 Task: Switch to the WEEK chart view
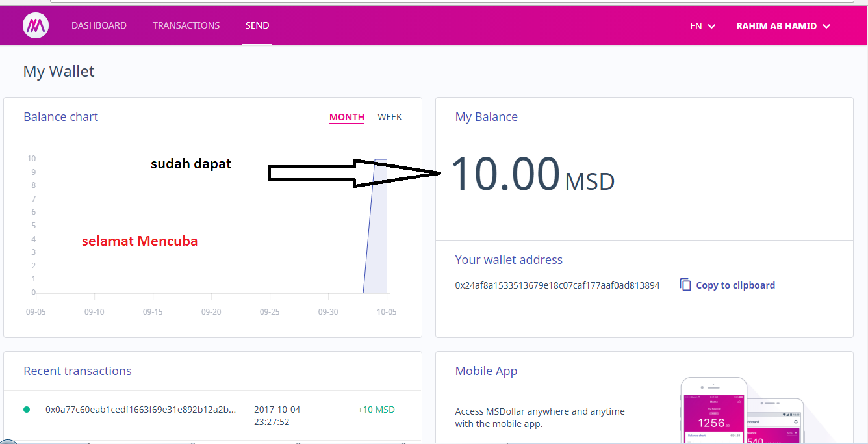pyautogui.click(x=390, y=117)
